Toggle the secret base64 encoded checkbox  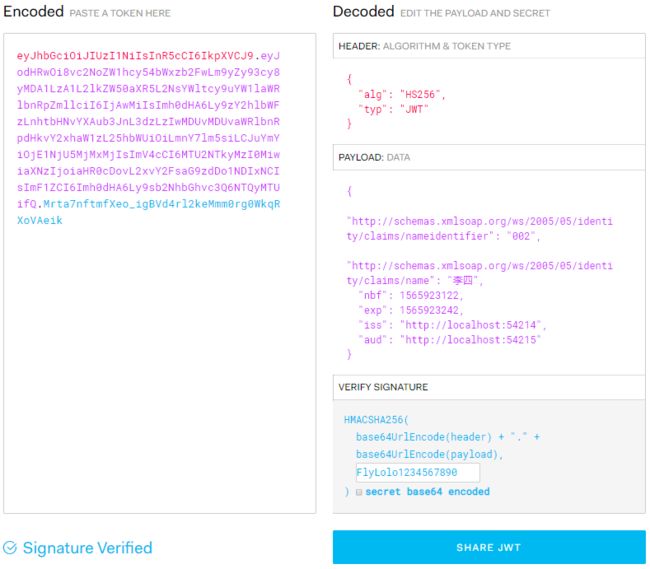click(x=359, y=492)
